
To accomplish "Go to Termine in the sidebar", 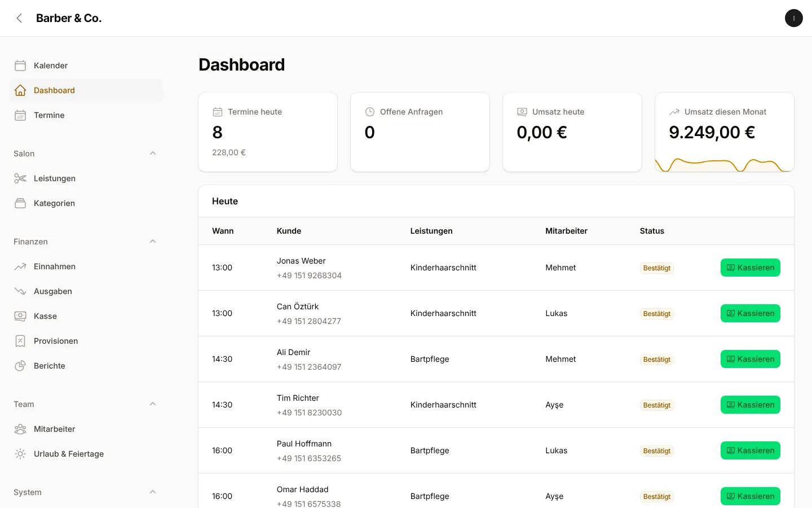I will click(86, 115).
